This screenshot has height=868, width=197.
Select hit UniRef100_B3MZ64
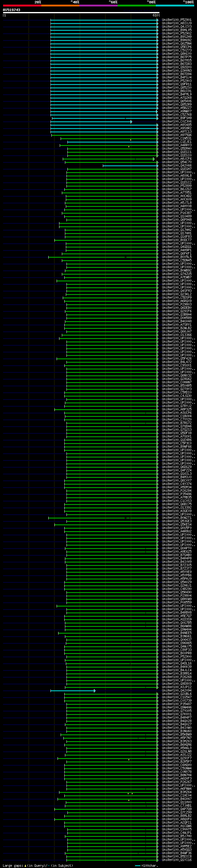click(x=177, y=792)
